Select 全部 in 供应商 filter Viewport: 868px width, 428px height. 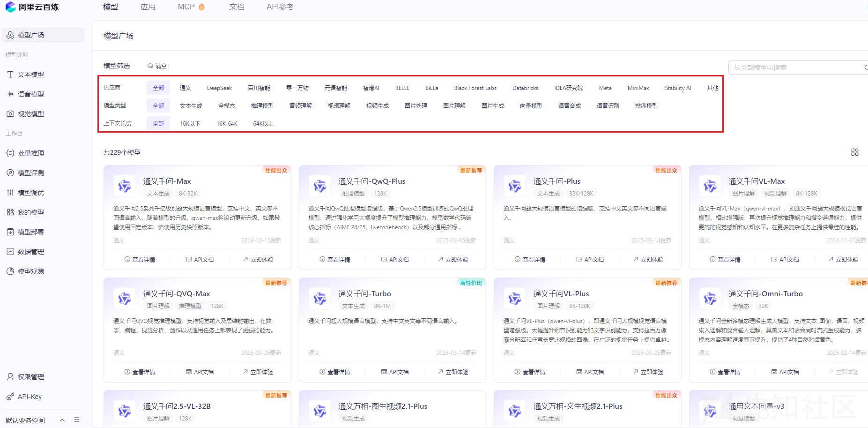[x=158, y=88]
